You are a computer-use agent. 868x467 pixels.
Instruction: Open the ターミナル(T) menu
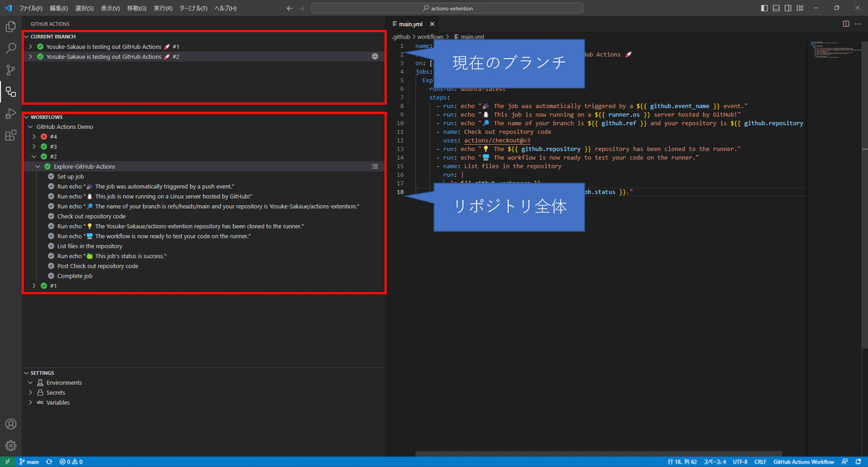pos(194,8)
